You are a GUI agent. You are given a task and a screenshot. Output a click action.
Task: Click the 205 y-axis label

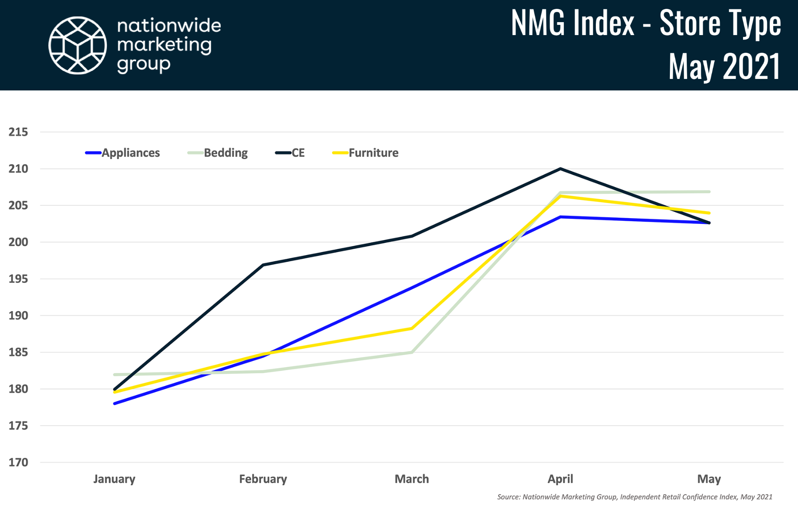pos(18,205)
